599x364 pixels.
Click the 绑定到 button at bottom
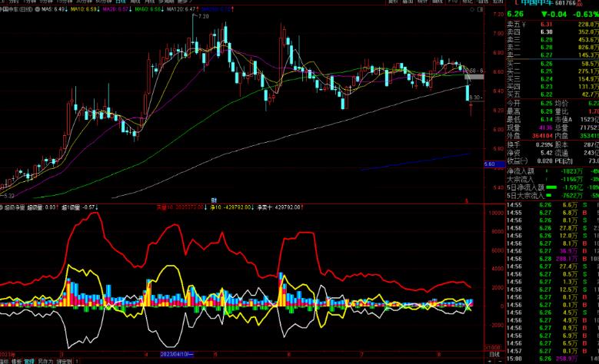(64, 361)
